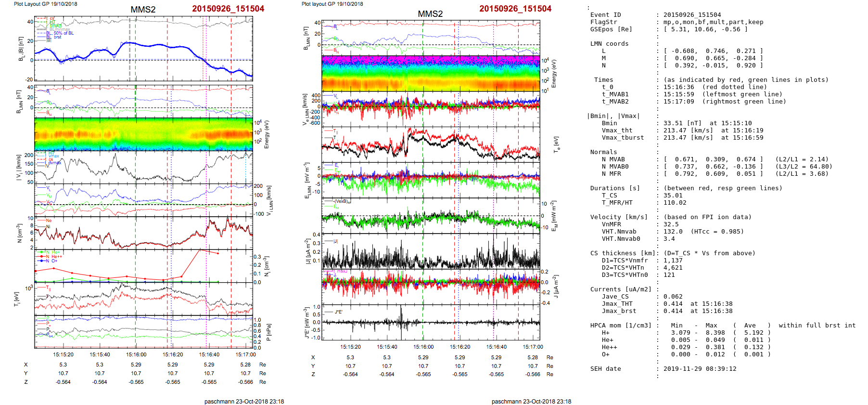Click Jave_CS current value 0.062
Viewport: 868px width, 405px height.
click(x=673, y=297)
